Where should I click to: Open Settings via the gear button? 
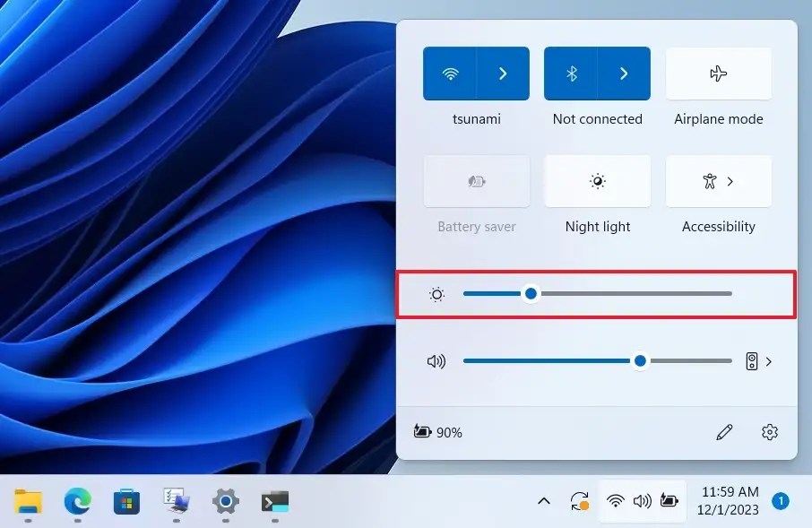[x=770, y=432]
